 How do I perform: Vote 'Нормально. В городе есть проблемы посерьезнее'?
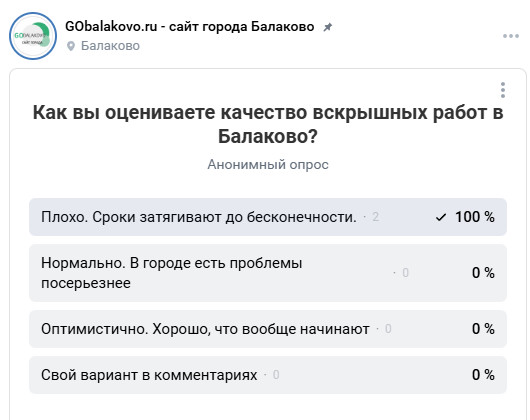pos(268,273)
